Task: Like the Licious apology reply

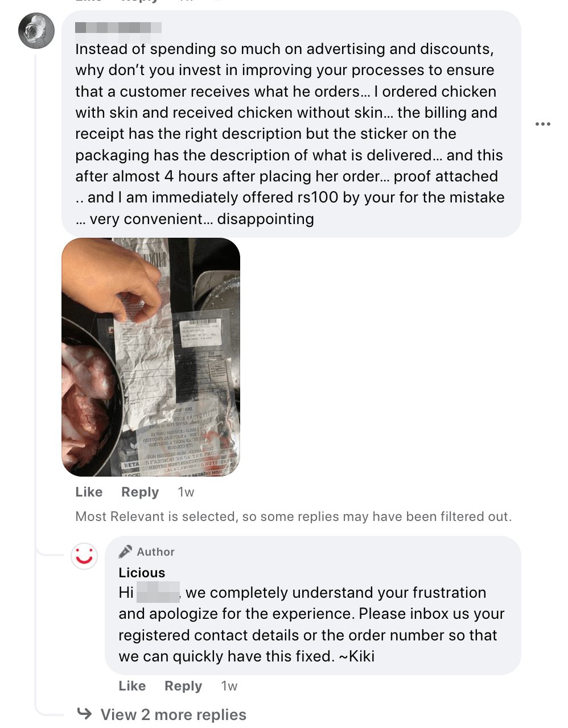Action: pos(132,686)
